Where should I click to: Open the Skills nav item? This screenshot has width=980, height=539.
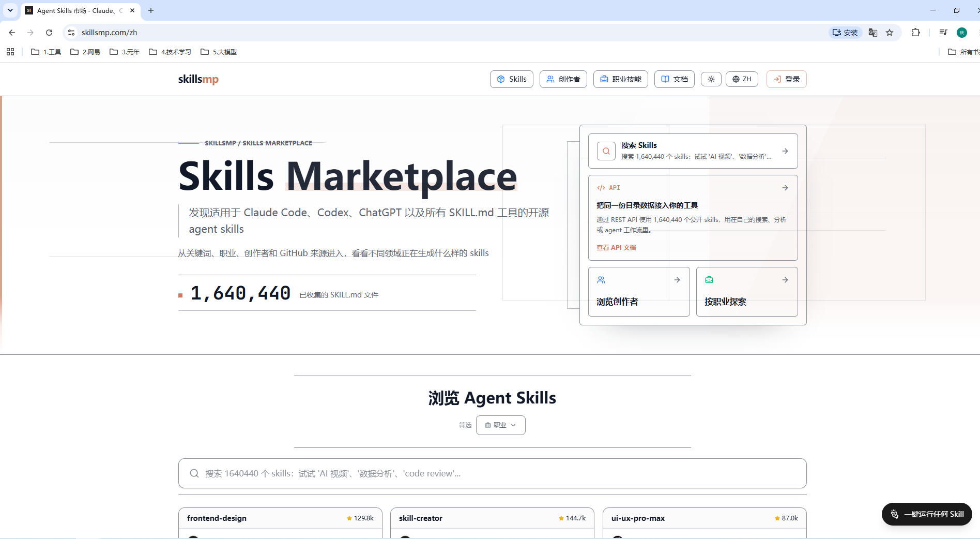pos(512,79)
